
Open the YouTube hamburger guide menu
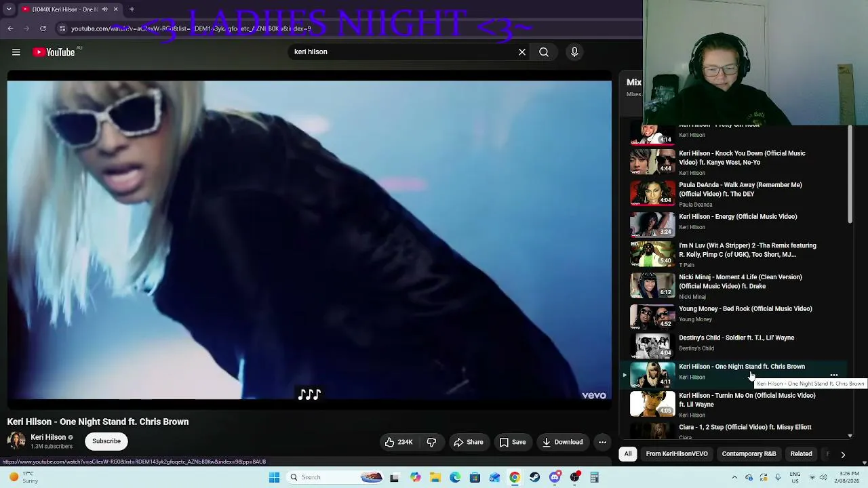(16, 52)
